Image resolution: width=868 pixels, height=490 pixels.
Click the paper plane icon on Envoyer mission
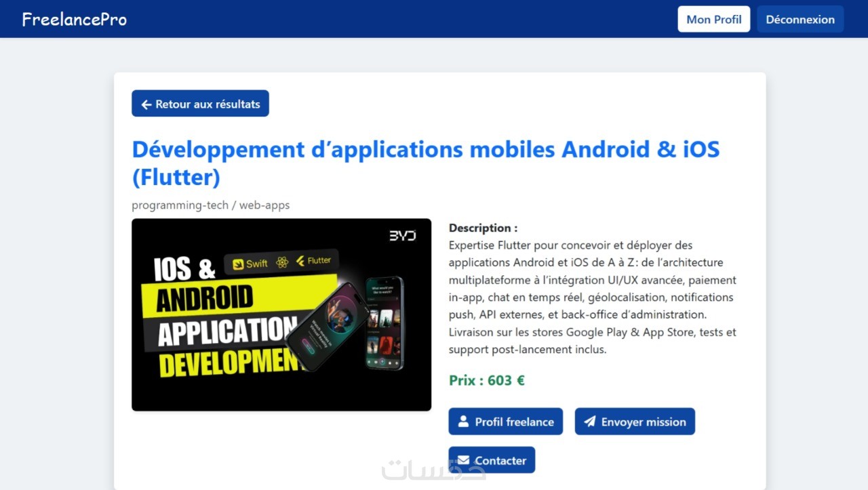click(590, 422)
